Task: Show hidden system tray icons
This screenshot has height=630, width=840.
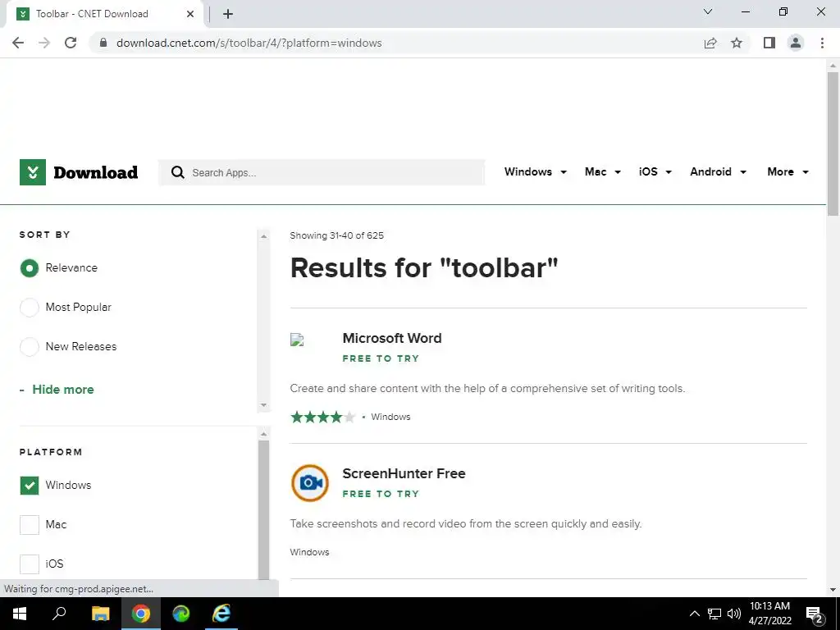Action: pyautogui.click(x=694, y=614)
